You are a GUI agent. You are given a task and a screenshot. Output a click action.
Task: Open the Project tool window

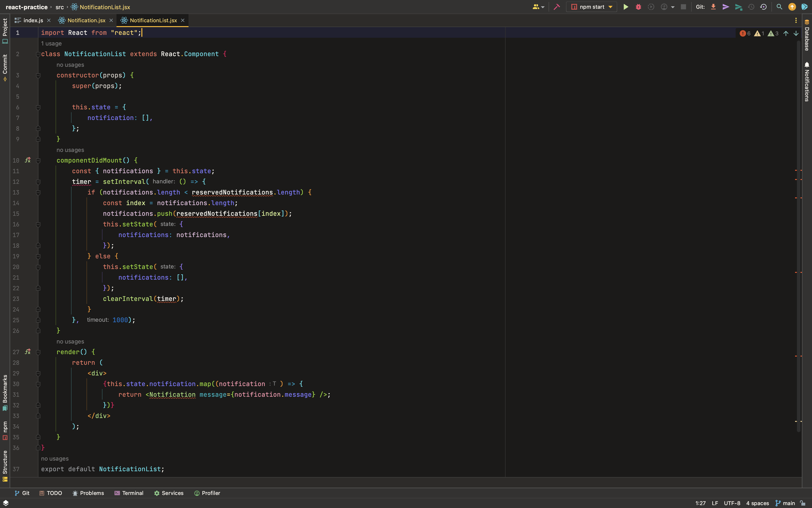[5, 31]
